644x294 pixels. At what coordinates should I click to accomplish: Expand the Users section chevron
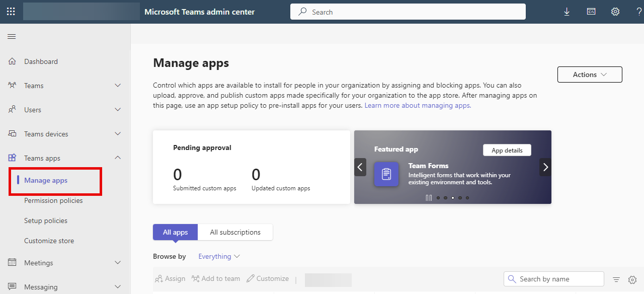click(x=118, y=110)
